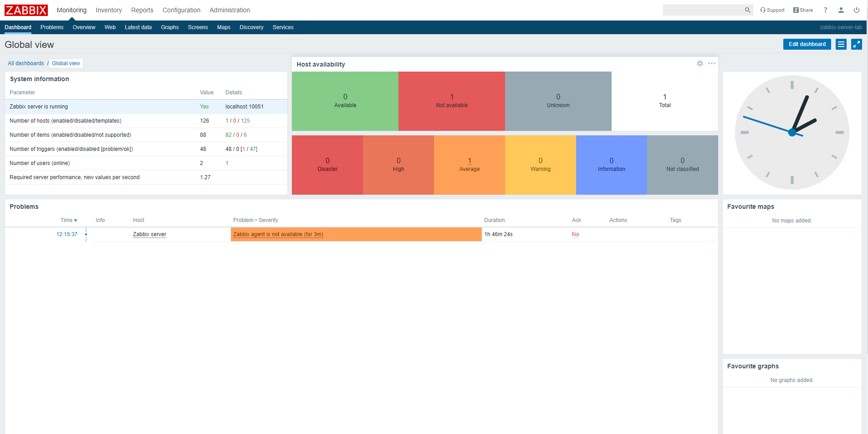Open the Host availability widget actions menu
This screenshot has height=434, width=868.
(712, 64)
